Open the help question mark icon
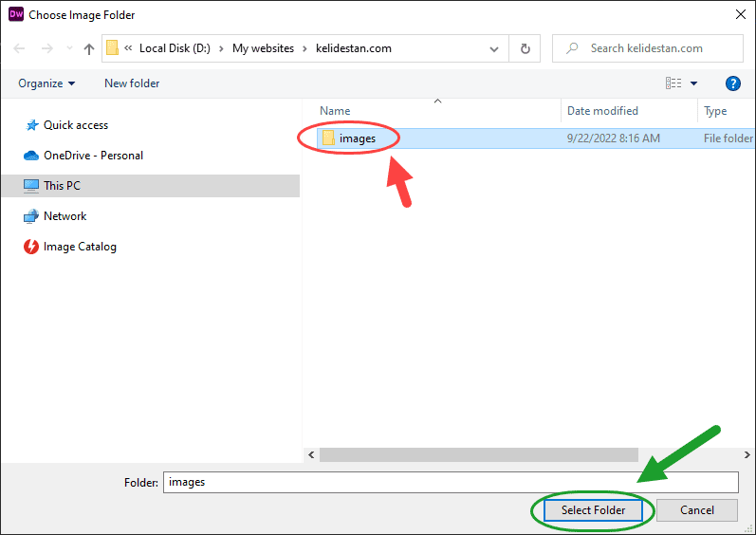Screen dimensions: 756x535 pos(733,83)
